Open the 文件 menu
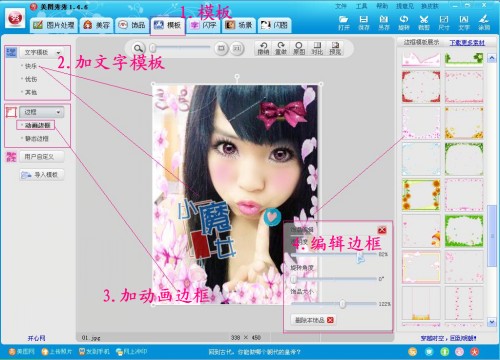The height and width of the screenshot is (360, 500). coord(340,6)
